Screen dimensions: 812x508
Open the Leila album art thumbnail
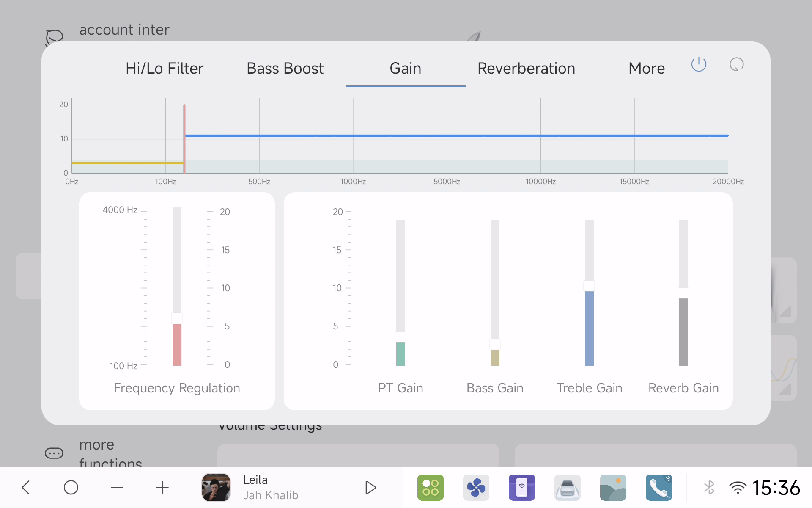(216, 488)
